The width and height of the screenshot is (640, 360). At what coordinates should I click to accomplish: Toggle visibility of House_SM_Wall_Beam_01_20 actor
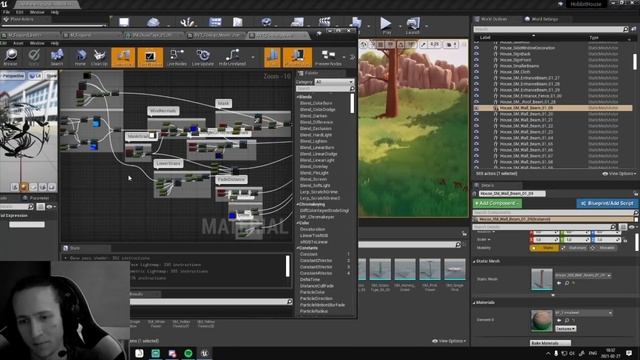coord(476,114)
